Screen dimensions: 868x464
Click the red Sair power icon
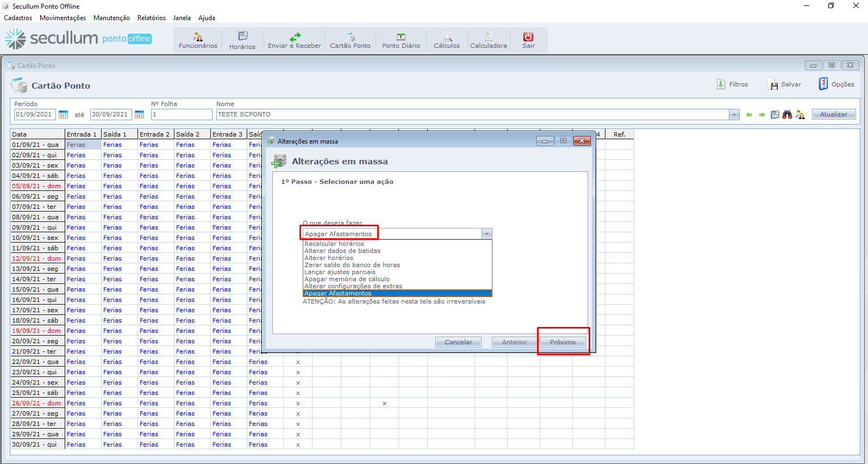[528, 37]
